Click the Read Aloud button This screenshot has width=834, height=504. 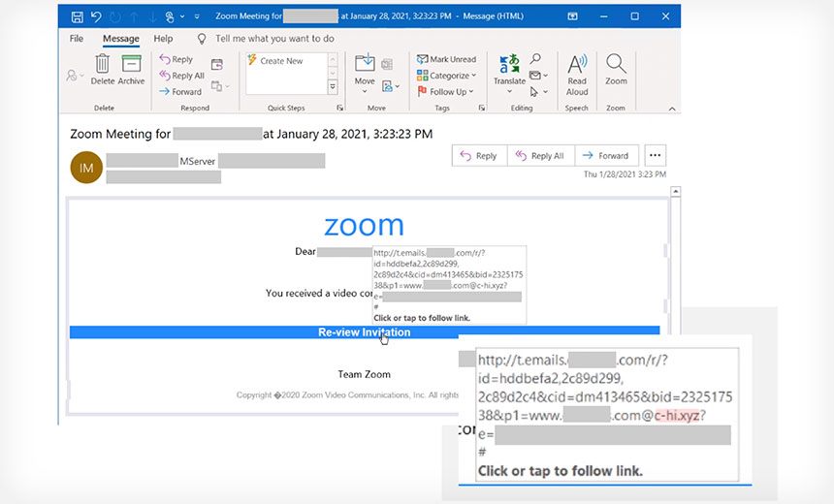click(x=577, y=75)
